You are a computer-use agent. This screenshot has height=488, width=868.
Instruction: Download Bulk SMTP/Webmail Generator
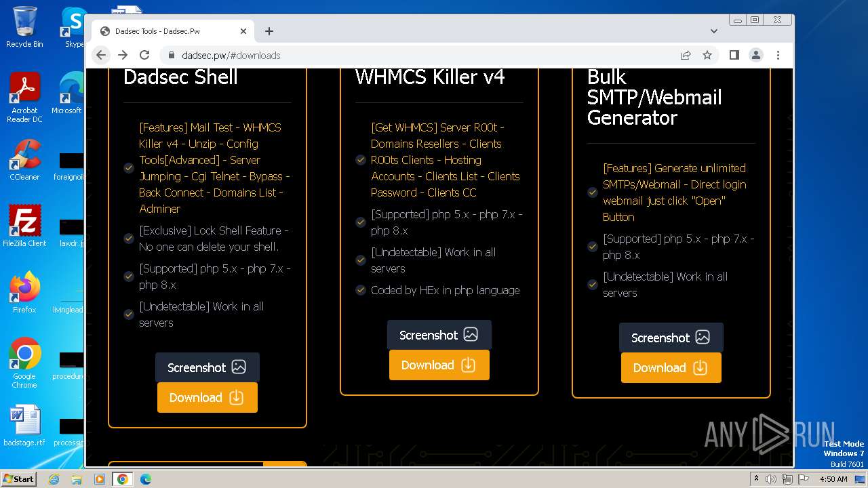(671, 367)
